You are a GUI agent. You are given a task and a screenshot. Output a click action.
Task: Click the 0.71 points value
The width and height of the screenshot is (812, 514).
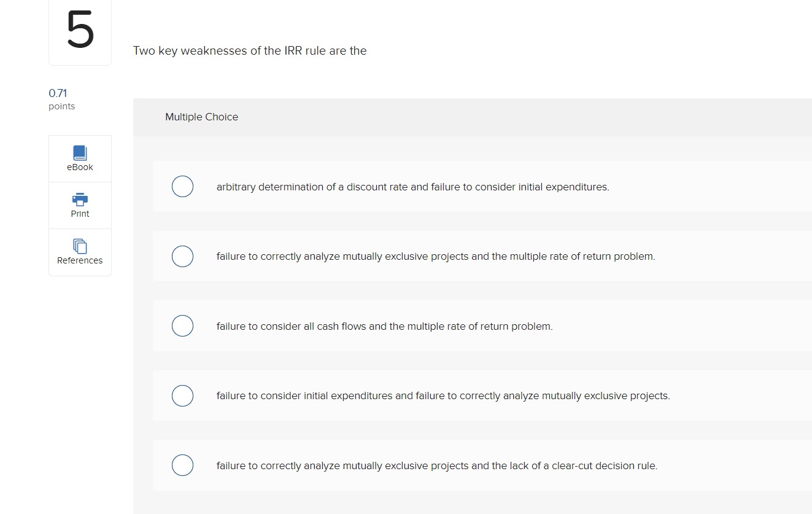click(x=58, y=93)
